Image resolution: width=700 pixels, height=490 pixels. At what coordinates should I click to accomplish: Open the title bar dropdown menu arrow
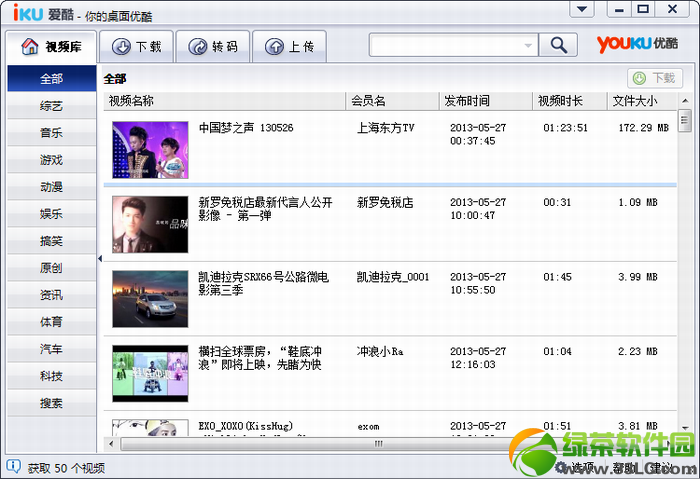(582, 9)
